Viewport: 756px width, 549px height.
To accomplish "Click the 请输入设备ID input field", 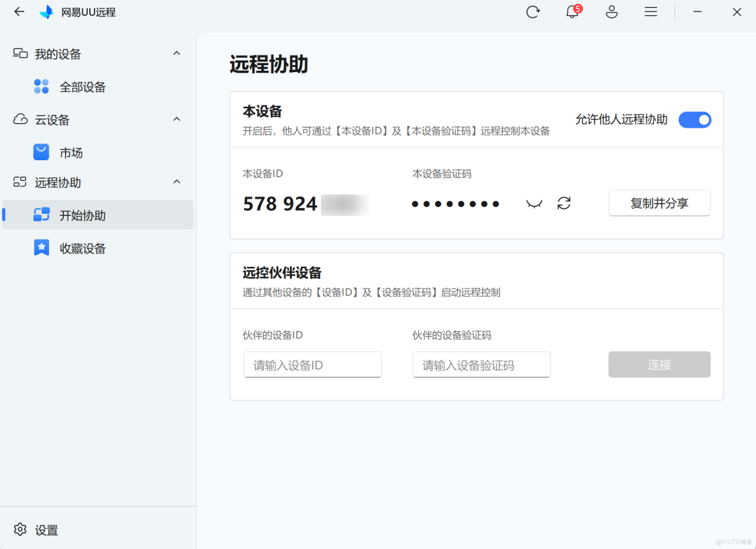I will point(312,365).
